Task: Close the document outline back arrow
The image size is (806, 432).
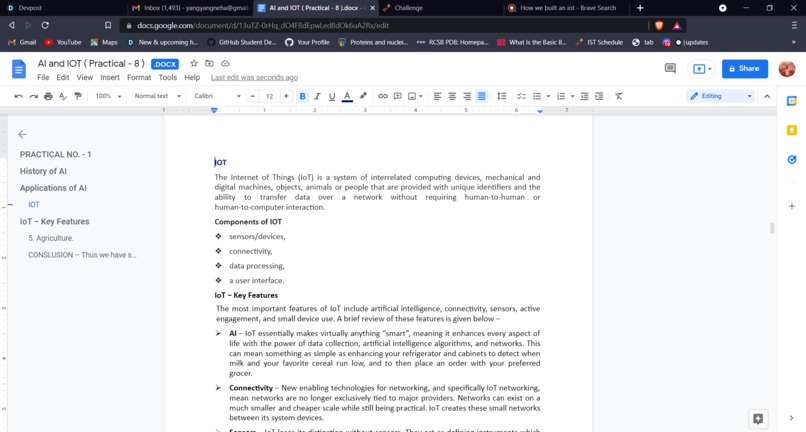Action: 22,134
